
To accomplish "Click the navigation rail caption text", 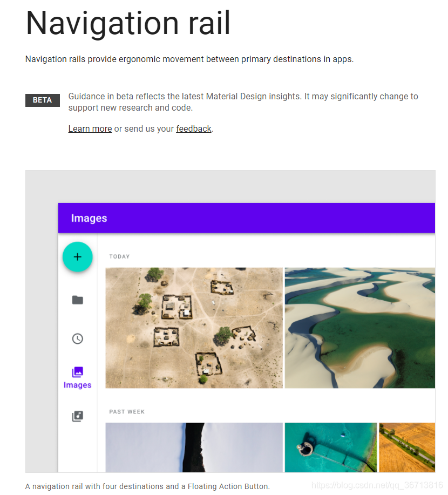I will [147, 486].
